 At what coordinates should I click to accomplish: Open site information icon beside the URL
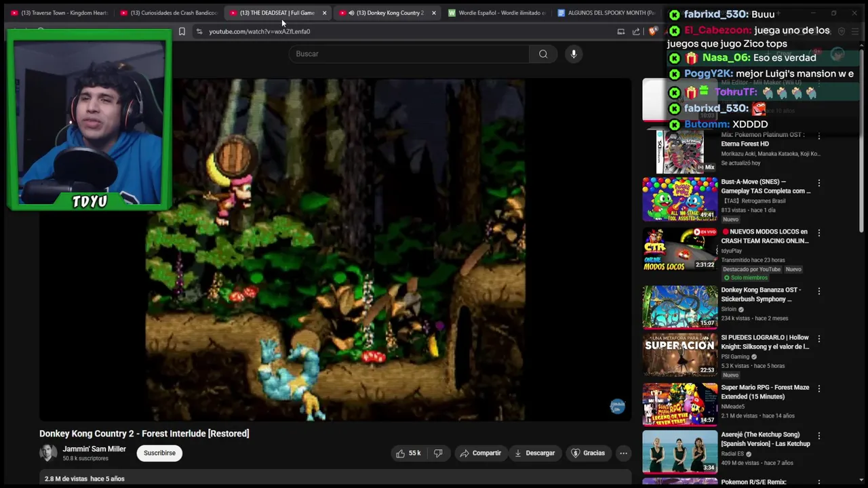[199, 31]
